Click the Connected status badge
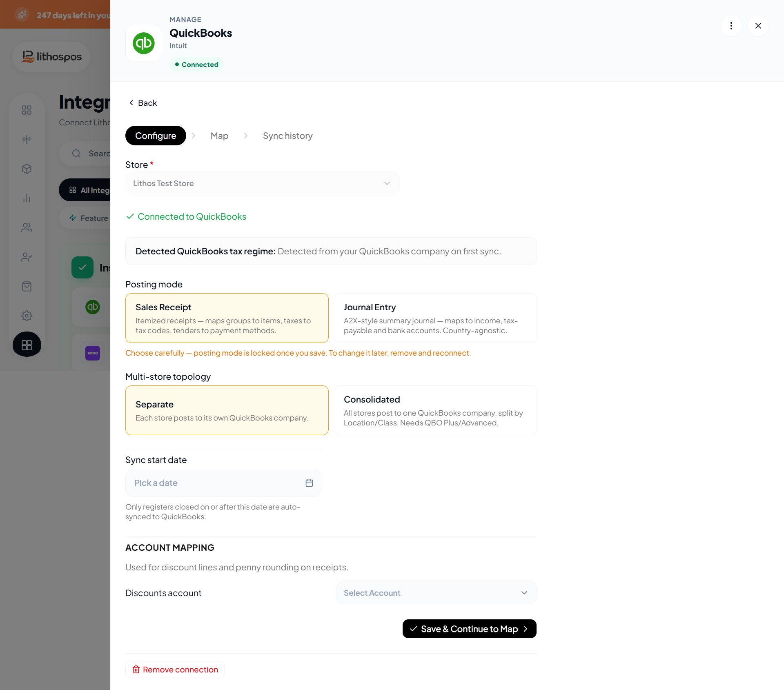This screenshot has width=784, height=690. [x=197, y=65]
